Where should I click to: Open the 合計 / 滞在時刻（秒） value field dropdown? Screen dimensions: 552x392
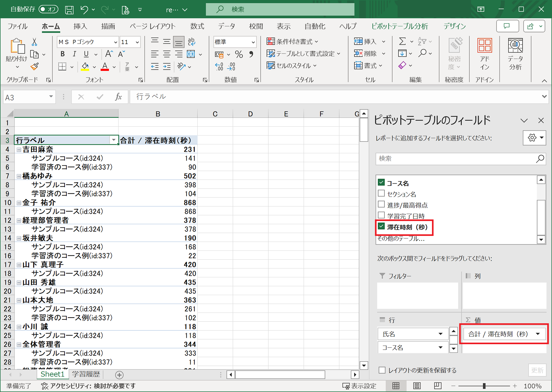coord(538,334)
